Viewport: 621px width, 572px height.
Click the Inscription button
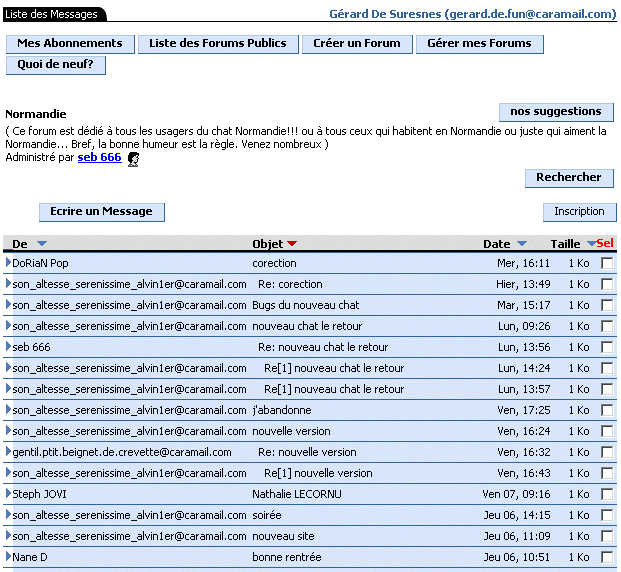(x=579, y=212)
